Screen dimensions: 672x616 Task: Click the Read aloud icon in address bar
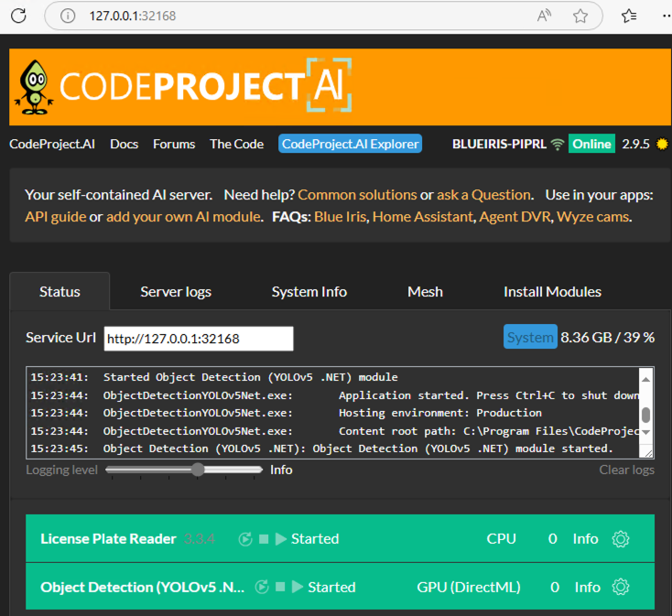click(x=544, y=16)
